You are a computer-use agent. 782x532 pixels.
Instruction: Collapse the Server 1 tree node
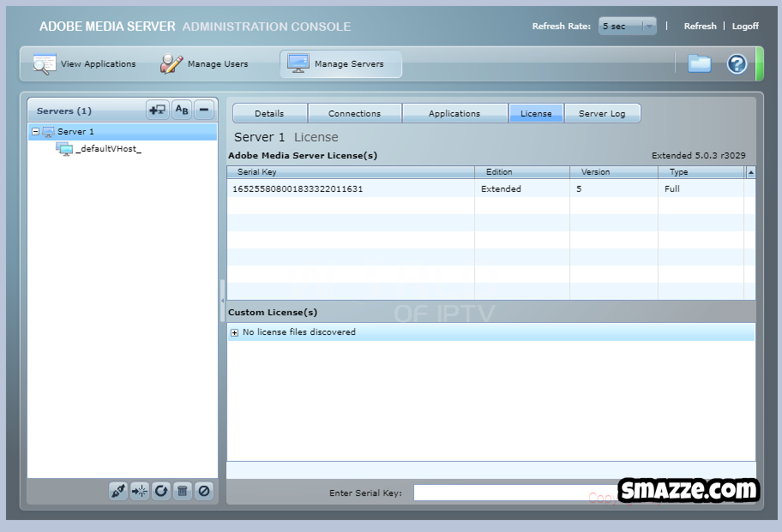tap(35, 132)
